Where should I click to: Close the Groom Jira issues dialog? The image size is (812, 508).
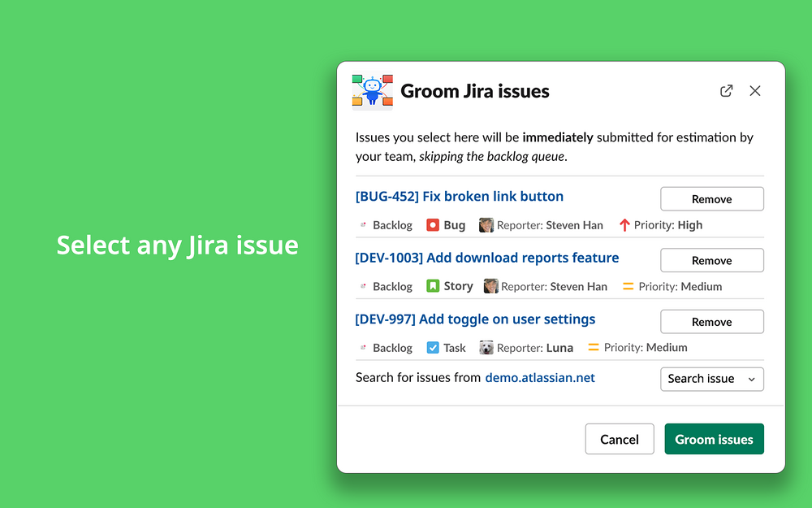pyautogui.click(x=755, y=91)
